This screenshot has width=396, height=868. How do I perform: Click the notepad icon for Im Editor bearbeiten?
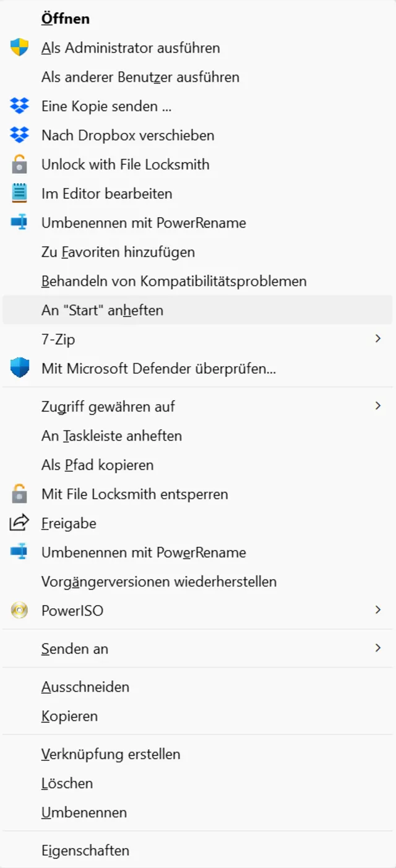pos(20,194)
